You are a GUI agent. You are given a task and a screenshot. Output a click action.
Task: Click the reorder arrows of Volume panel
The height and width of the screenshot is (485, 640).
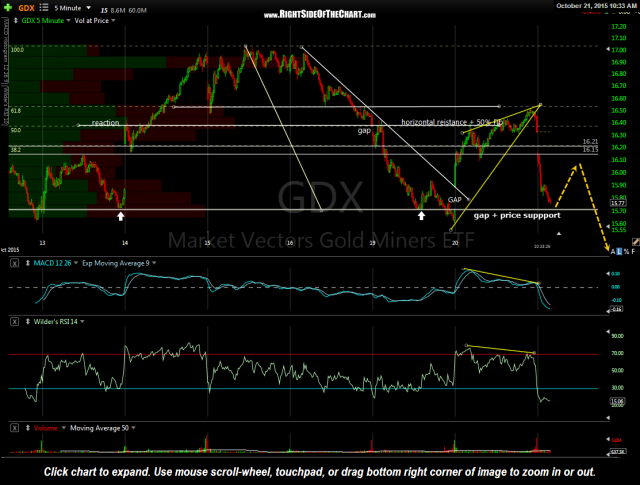[x=28, y=428]
